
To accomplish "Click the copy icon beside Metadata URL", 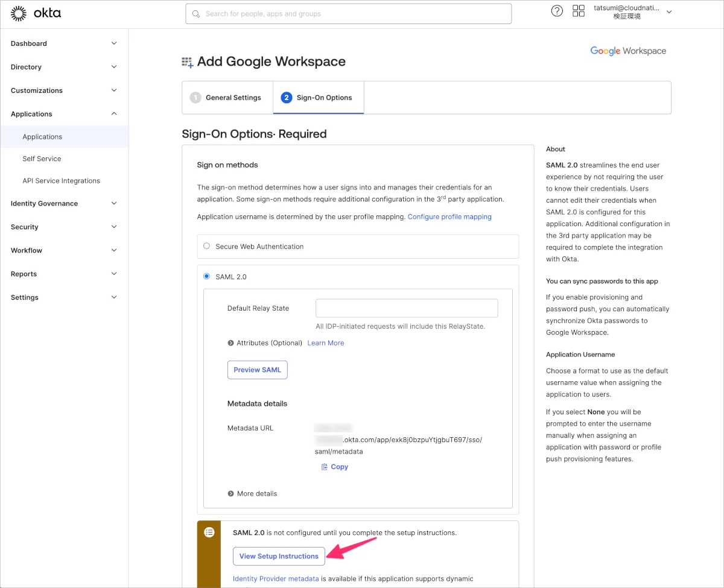I will (325, 467).
